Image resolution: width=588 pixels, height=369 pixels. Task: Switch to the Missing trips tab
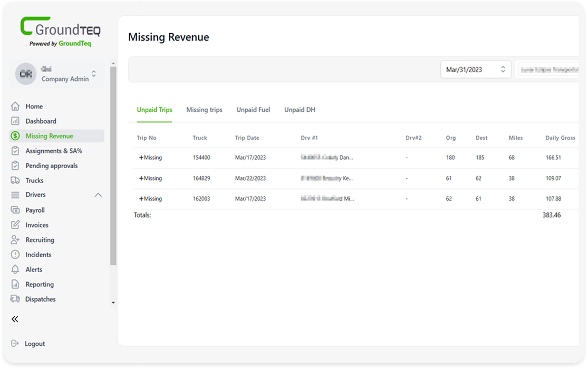click(204, 110)
